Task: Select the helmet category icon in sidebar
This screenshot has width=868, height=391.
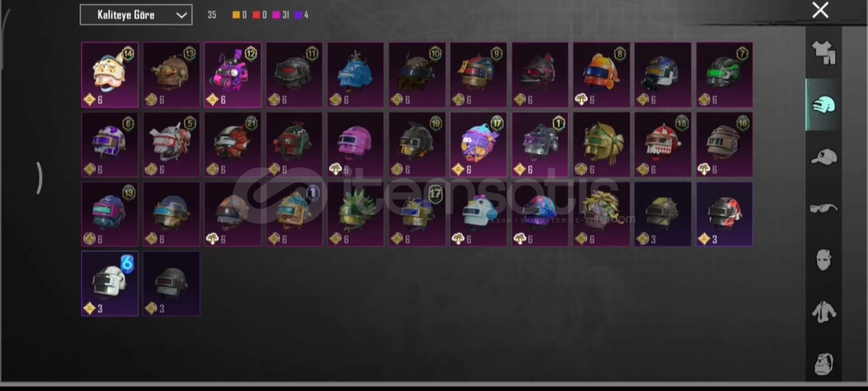Action: click(824, 105)
